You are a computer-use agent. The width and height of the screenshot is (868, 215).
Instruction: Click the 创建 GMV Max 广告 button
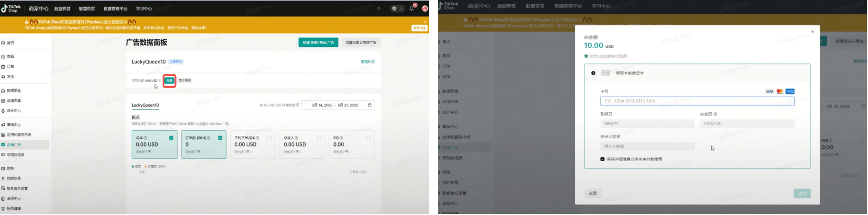tap(318, 43)
